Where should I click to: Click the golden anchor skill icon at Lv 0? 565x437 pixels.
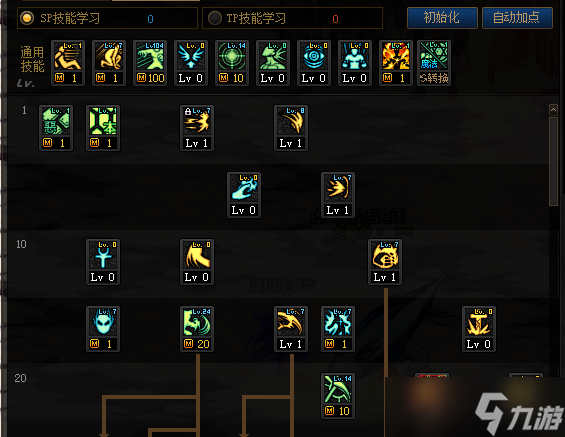click(x=479, y=329)
